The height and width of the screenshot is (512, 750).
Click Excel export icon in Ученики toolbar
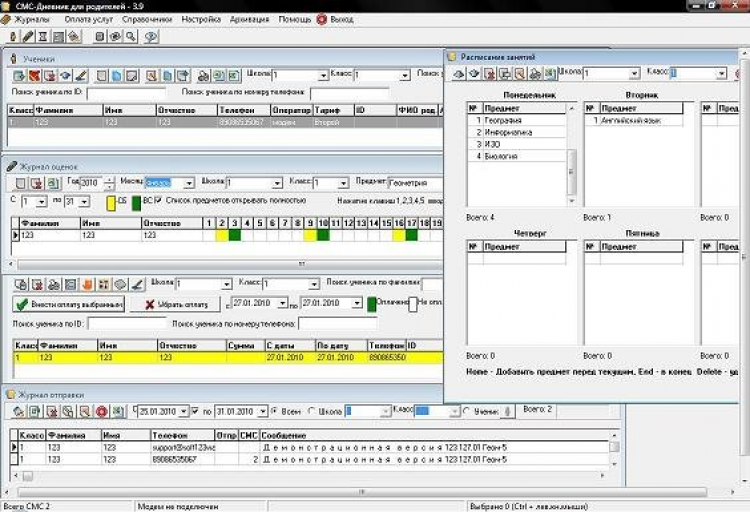pyautogui.click(x=234, y=76)
